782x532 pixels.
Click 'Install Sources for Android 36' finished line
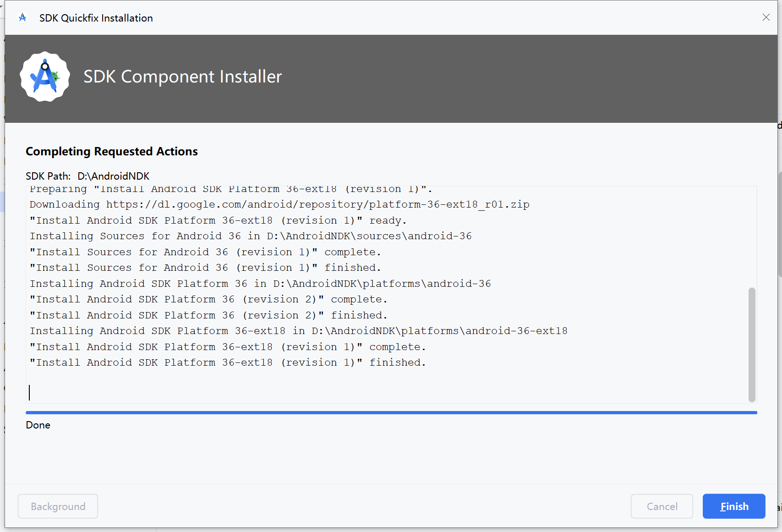[205, 268]
